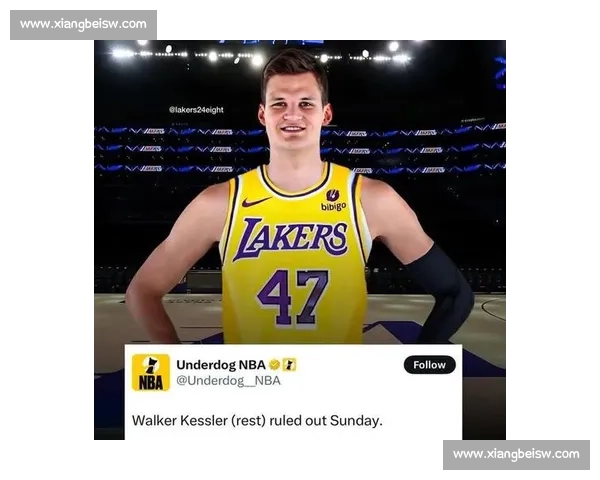Screen dimensions: 600x480
Task: Click the bibigo sponsor patch on the jersey
Action: pos(333,201)
